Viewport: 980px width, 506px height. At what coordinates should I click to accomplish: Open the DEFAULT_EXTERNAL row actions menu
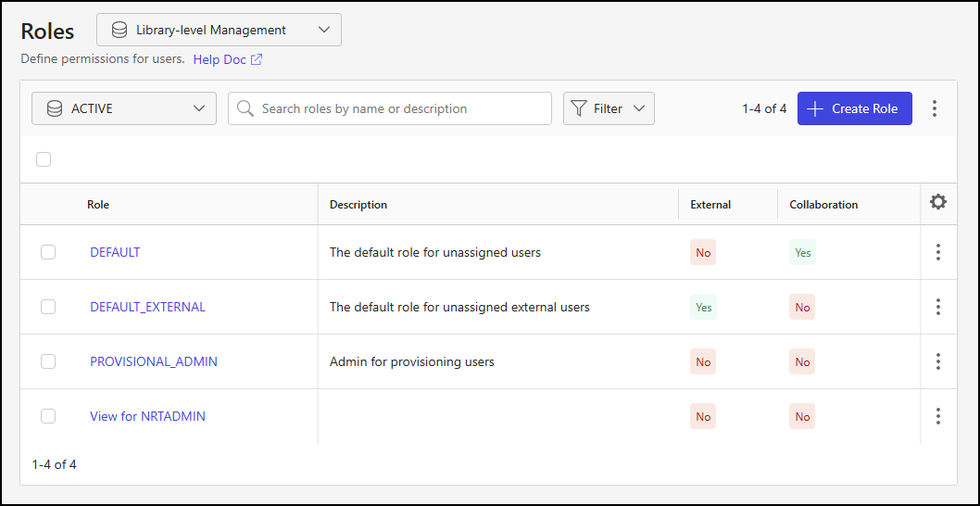938,307
